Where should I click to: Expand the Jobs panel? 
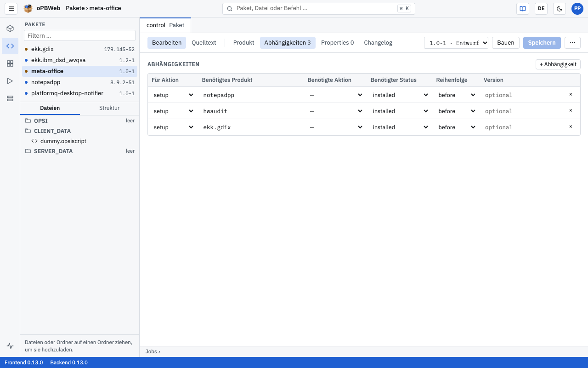[153, 351]
